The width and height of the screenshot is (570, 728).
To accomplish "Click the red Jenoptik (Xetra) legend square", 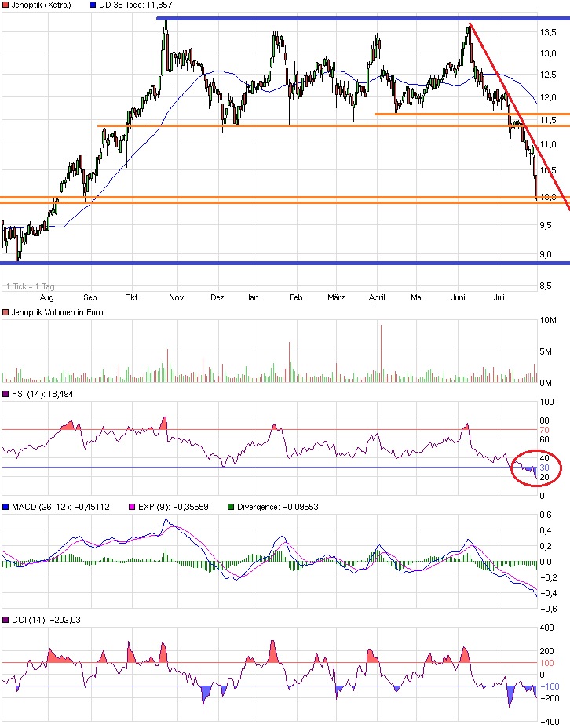I will (x=5, y=5).
